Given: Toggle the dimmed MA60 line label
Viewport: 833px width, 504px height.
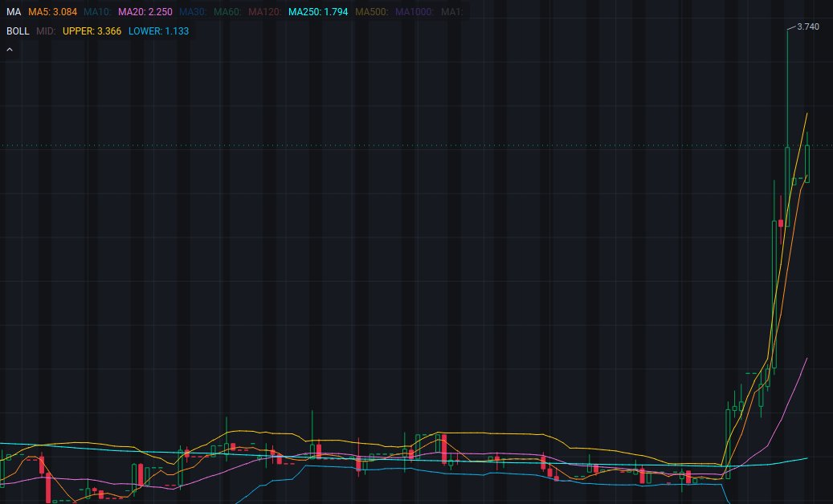Looking at the screenshot, I should point(227,12).
